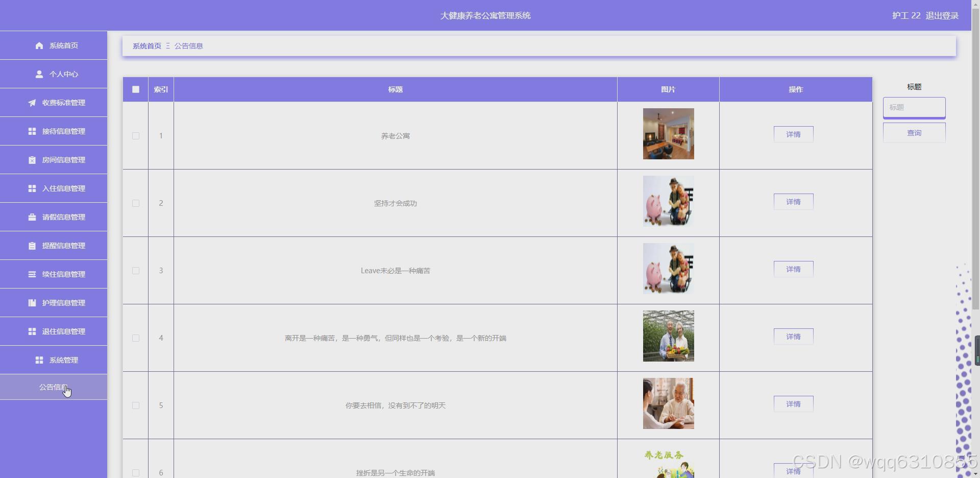Open 护理信息管理 menu item
Viewport: 980px width, 478px height.
(54, 303)
